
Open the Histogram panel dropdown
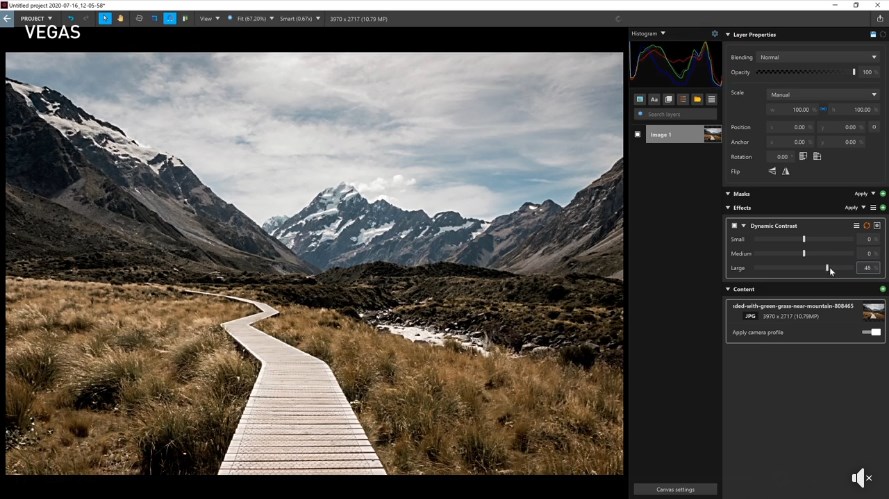point(649,33)
